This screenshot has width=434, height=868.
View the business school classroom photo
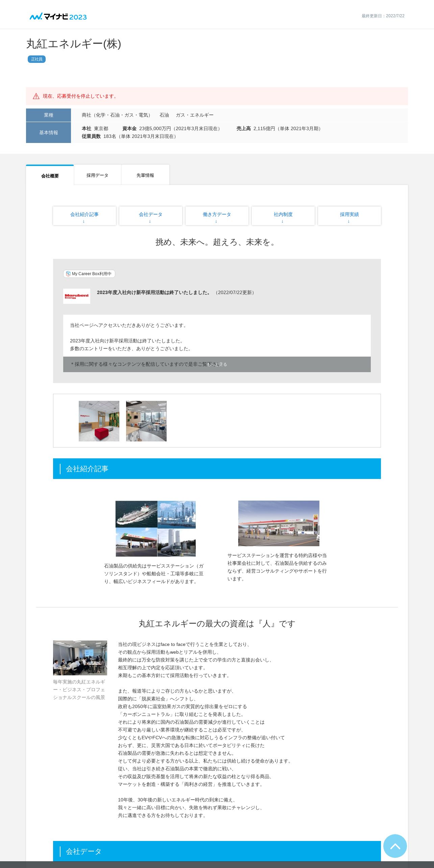(x=80, y=658)
